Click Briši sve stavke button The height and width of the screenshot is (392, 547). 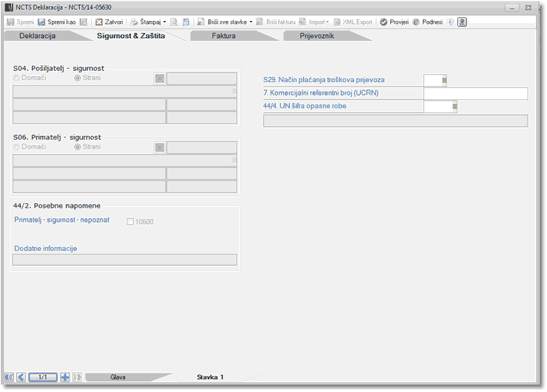pyautogui.click(x=222, y=22)
